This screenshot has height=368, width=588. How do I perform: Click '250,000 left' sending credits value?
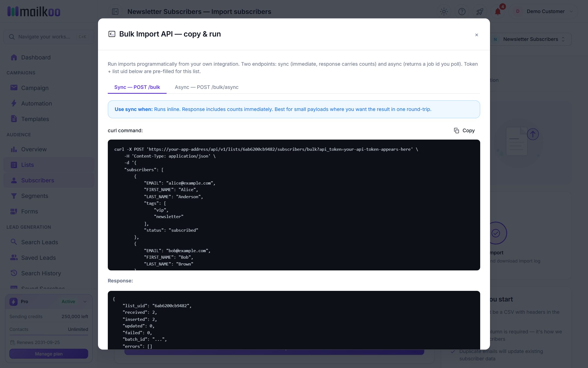(75, 316)
